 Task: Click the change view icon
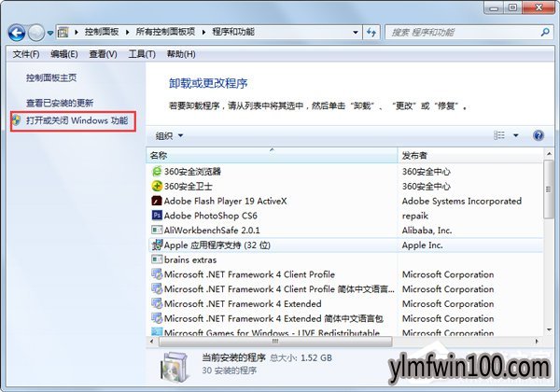point(499,135)
